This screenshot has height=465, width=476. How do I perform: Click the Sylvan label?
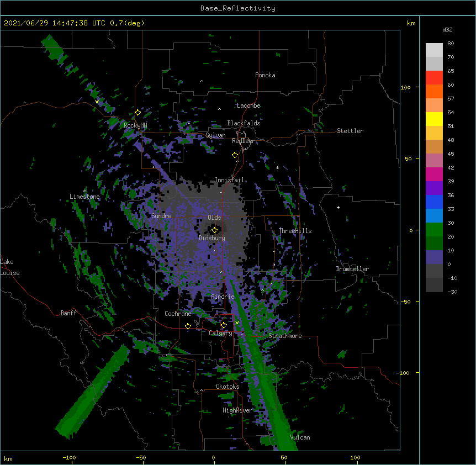coord(215,135)
